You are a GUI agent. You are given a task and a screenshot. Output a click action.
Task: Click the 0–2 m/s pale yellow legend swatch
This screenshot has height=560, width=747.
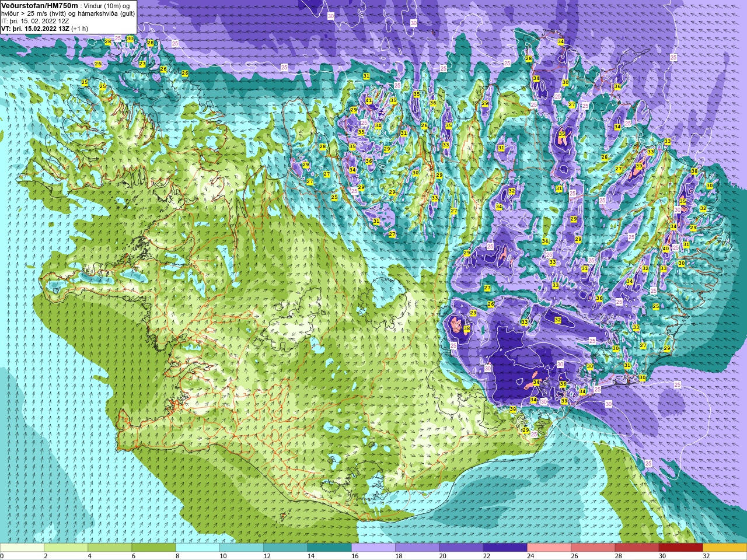22,548
